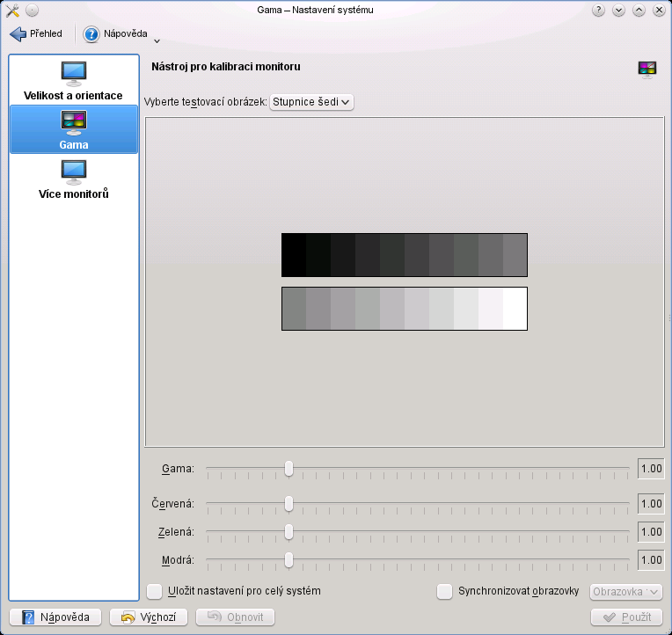Go back with the Přehled arrow button

pyautogui.click(x=35, y=33)
